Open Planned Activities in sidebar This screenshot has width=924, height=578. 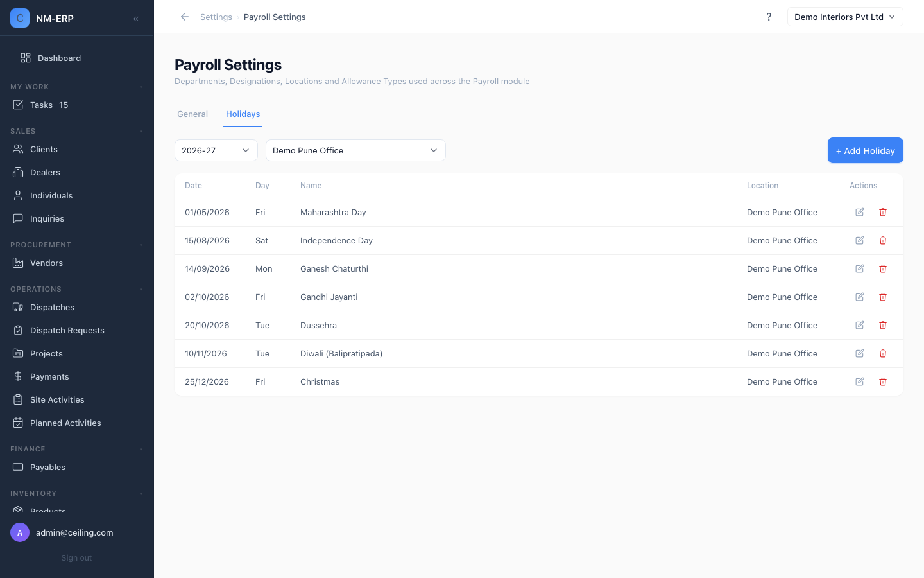(77, 423)
